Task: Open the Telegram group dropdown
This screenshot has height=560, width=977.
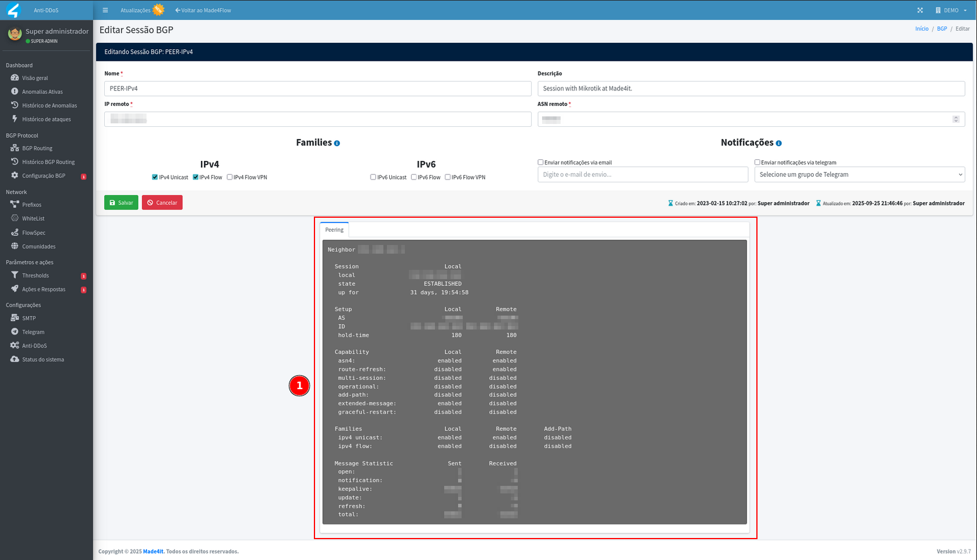Action: click(859, 174)
